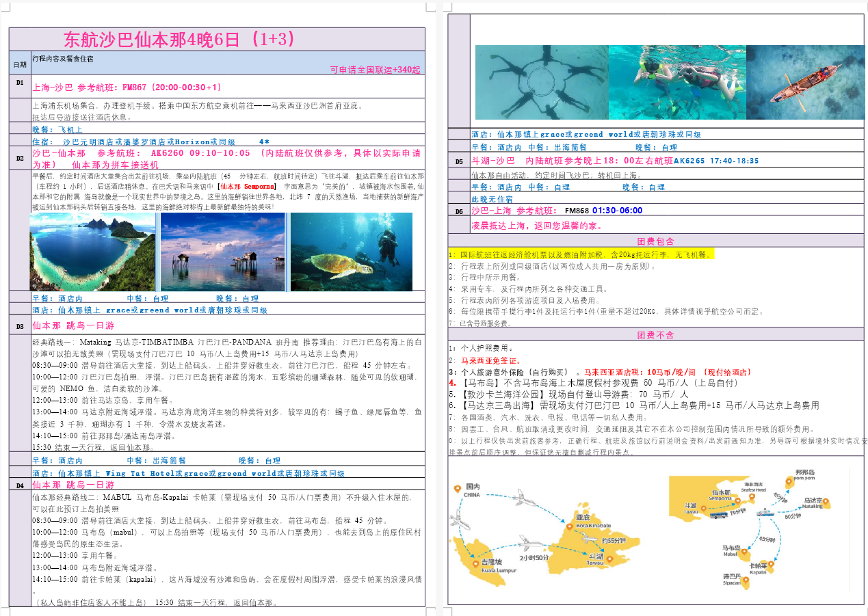Screen dimensions: 868x616
Task: Click the water bungalows at dusk photo
Action: pos(223,252)
